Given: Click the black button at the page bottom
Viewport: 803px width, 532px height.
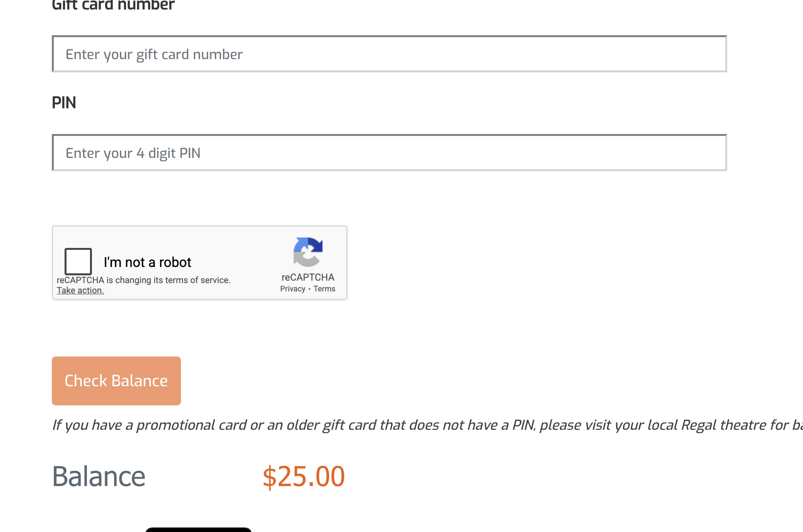Looking at the screenshot, I should 199,530.
